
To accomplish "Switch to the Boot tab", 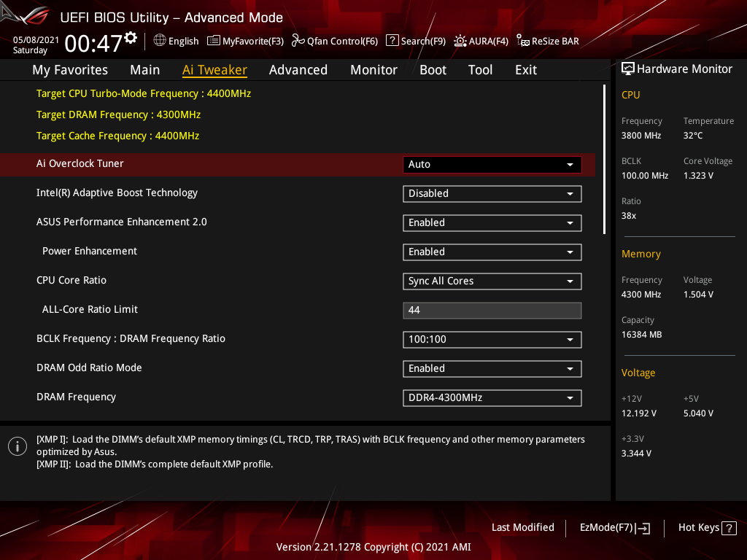I will pos(433,70).
